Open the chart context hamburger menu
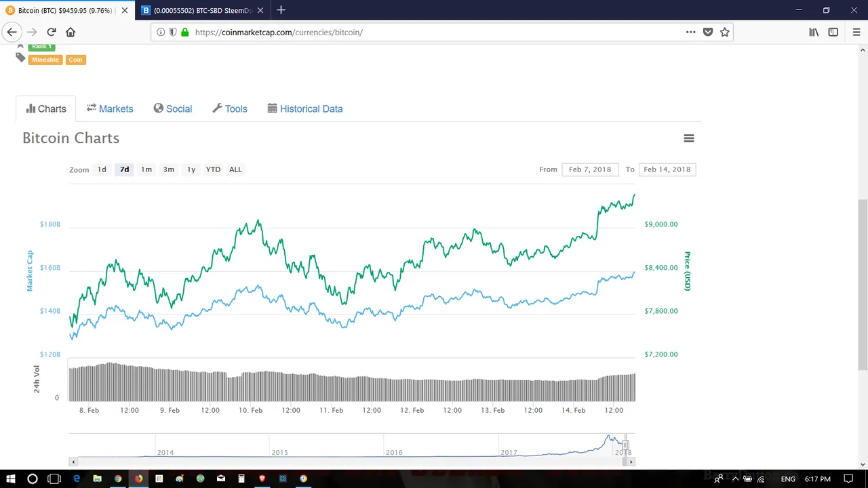Viewport: 868px width, 488px height. [x=689, y=138]
